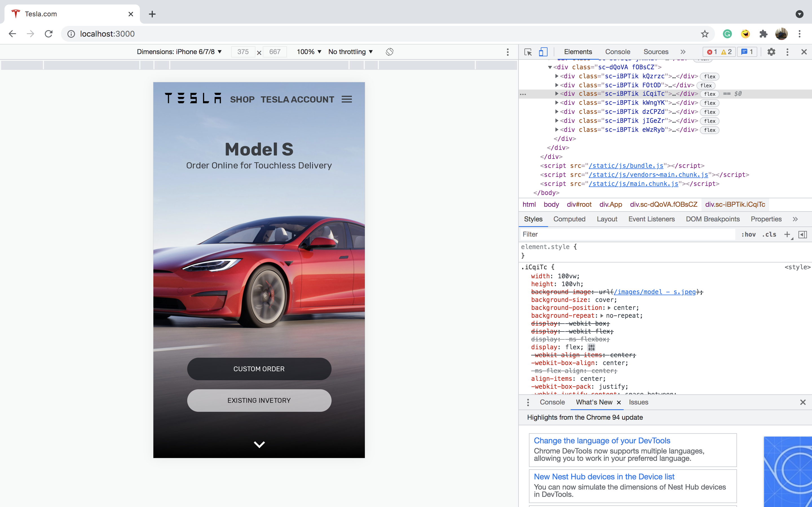812x507 pixels.
Task: Open DevTools settings gear
Action: pyautogui.click(x=771, y=52)
